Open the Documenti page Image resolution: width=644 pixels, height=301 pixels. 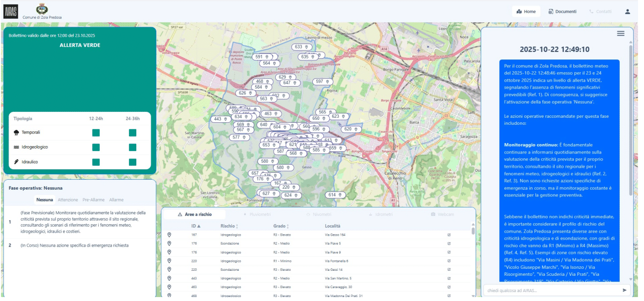coord(562,11)
